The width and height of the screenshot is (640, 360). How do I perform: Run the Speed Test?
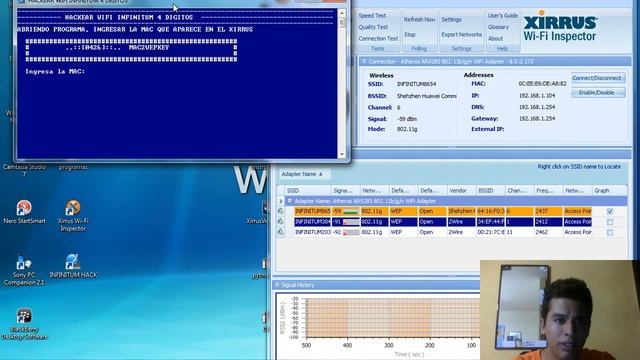coord(372,16)
